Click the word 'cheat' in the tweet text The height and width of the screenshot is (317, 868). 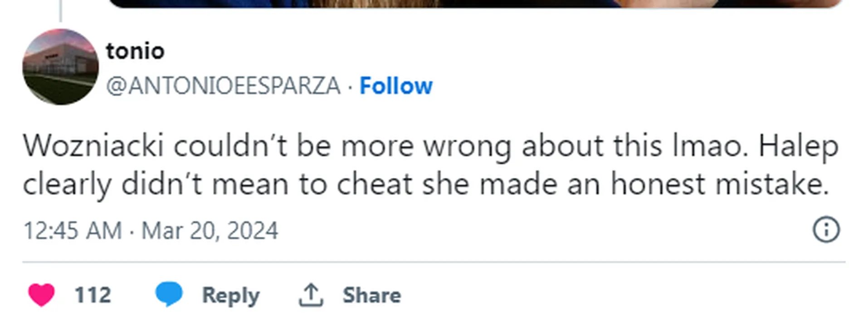(x=374, y=184)
